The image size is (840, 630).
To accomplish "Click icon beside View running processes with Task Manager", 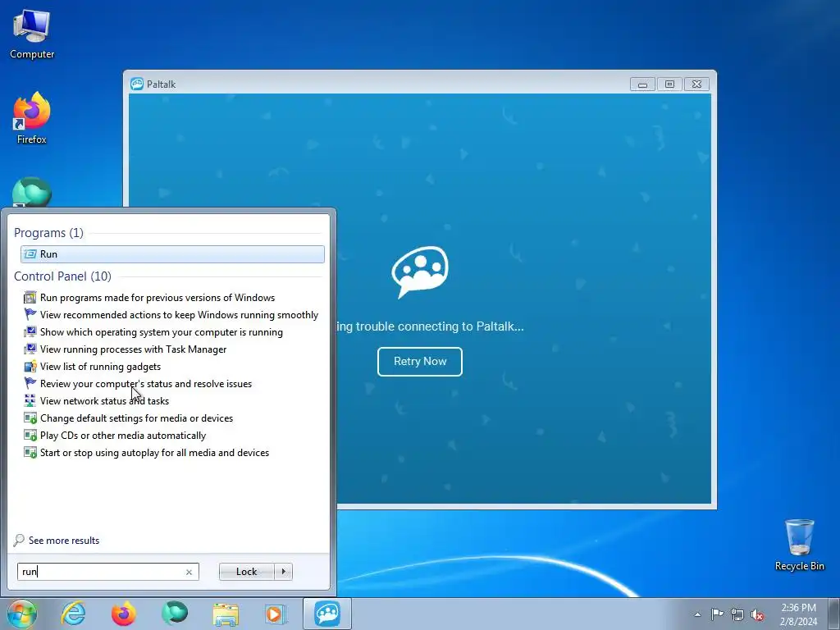I will pos(30,349).
